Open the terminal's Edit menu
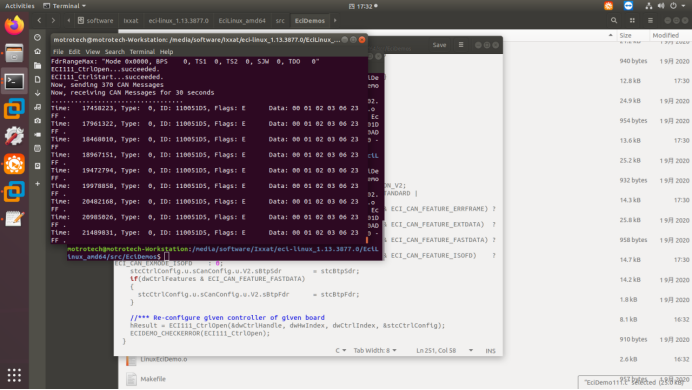The image size is (692, 390). [74, 52]
